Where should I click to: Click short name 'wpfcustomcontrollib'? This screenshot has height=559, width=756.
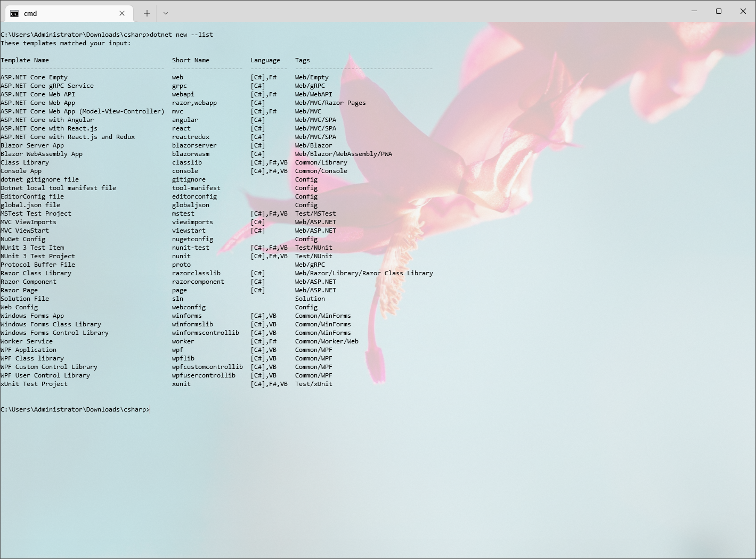click(207, 367)
